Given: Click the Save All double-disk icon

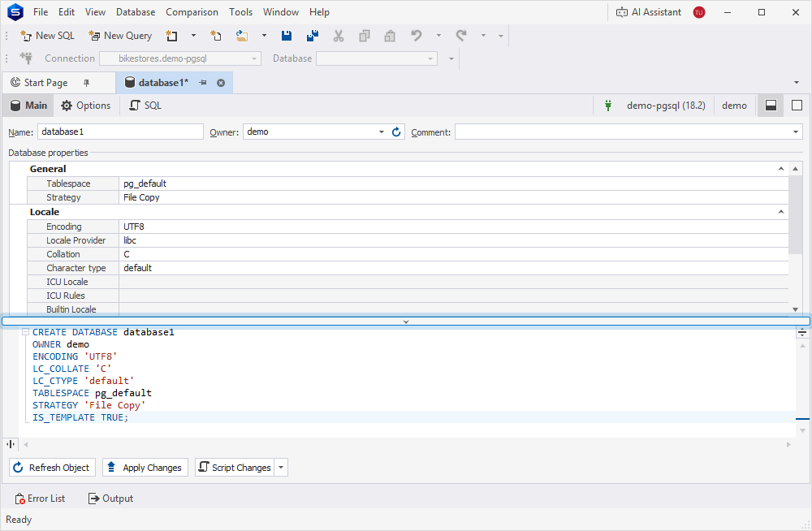Looking at the screenshot, I should point(313,36).
